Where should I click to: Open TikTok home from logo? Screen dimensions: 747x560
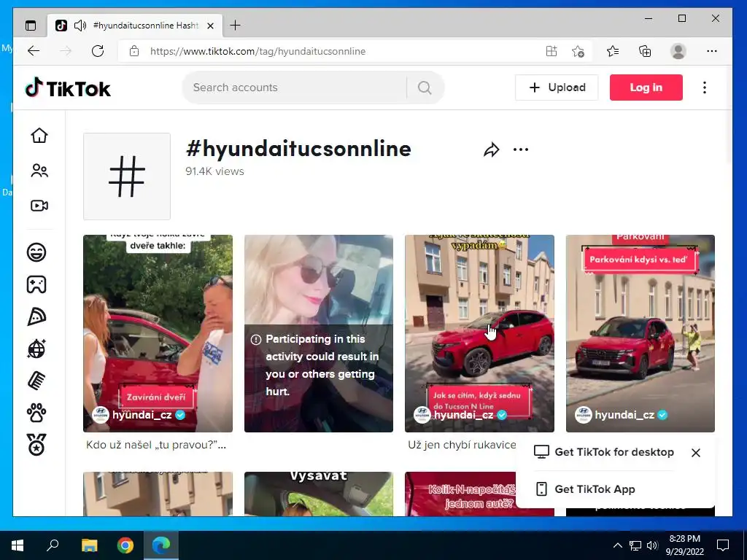click(x=68, y=88)
